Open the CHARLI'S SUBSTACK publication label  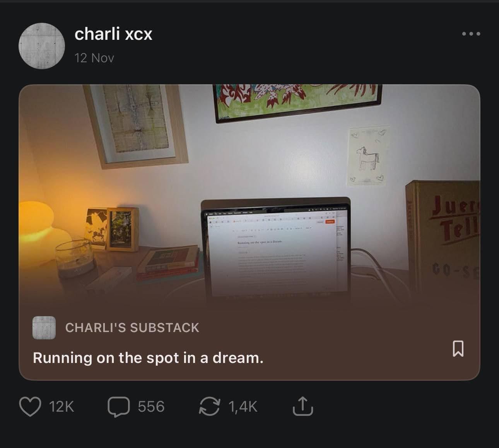coord(132,328)
